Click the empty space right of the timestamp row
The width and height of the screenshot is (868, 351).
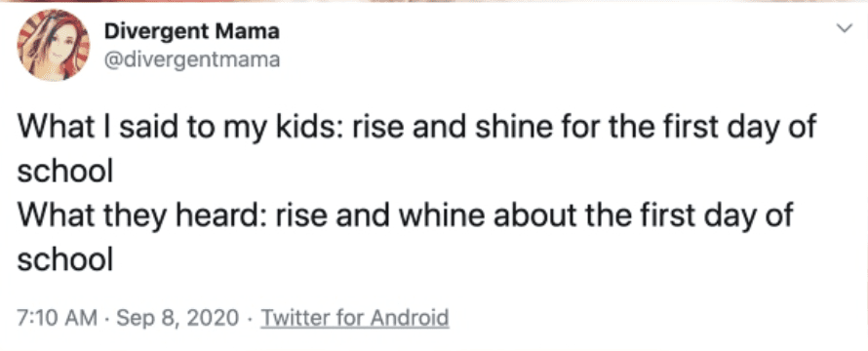(x=653, y=319)
